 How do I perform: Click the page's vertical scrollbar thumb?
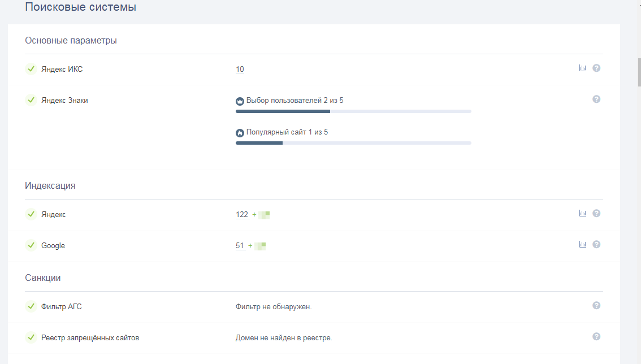tap(639, 72)
